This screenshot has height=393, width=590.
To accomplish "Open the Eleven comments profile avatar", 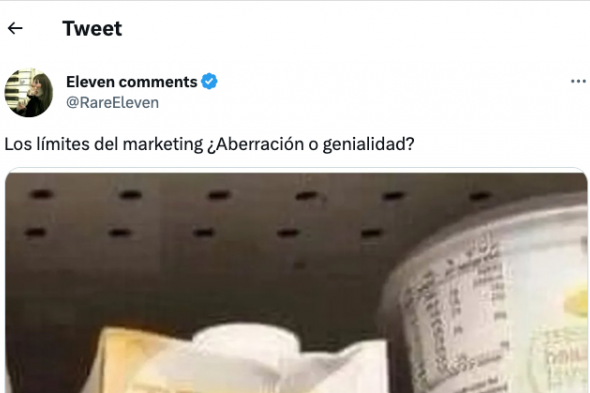I will [x=29, y=93].
